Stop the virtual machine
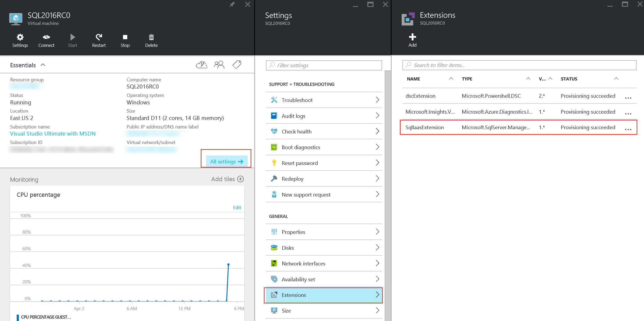This screenshot has height=321, width=644. point(125,37)
